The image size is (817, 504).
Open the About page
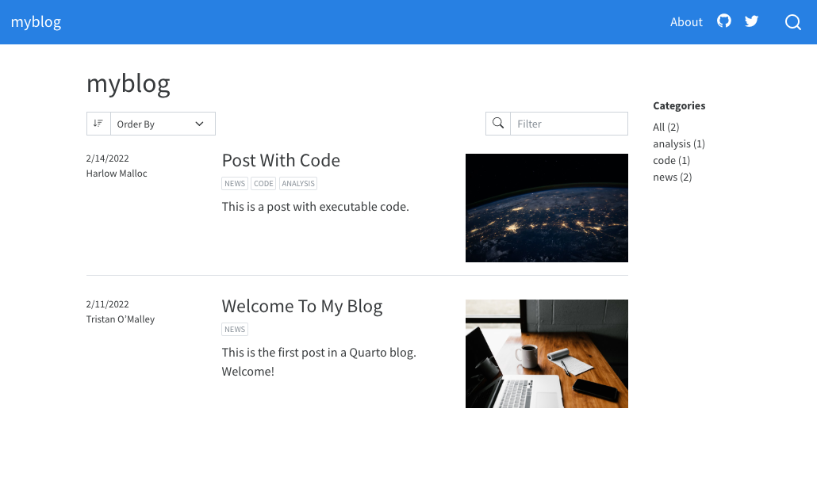[x=686, y=21]
